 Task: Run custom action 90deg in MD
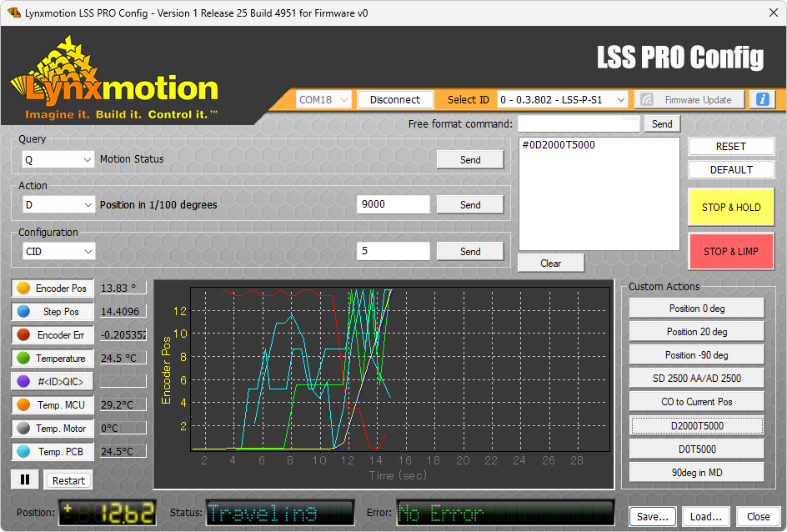point(697,472)
